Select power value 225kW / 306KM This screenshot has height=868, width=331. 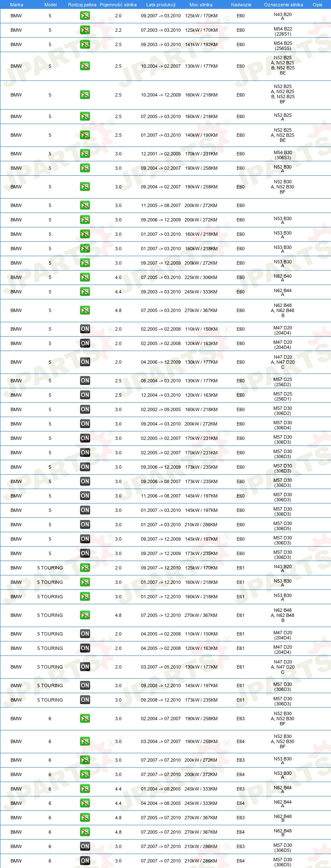click(x=201, y=278)
